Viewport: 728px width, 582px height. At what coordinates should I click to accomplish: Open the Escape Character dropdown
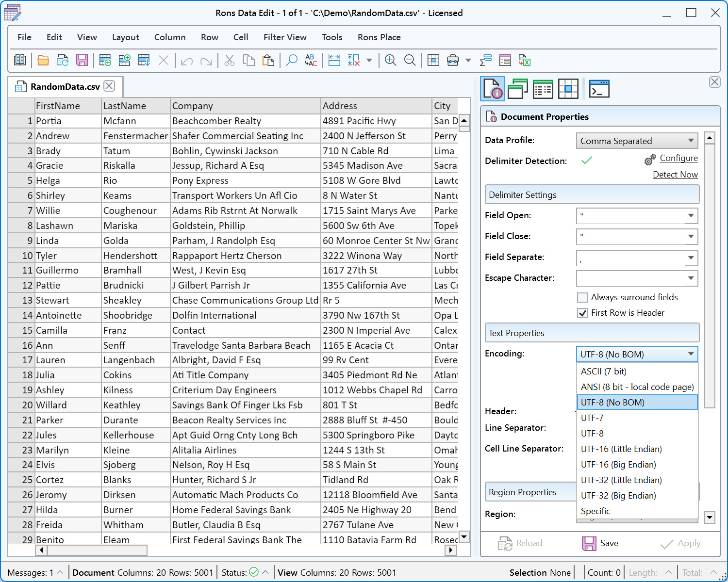691,278
